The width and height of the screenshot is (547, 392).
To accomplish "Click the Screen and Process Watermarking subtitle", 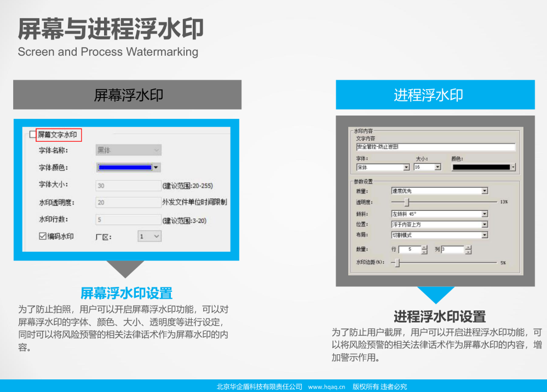I will [108, 51].
